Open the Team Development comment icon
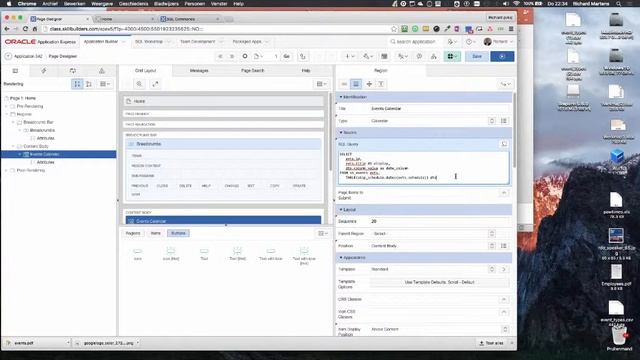The width and height of the screenshot is (640, 360). pos(419,56)
